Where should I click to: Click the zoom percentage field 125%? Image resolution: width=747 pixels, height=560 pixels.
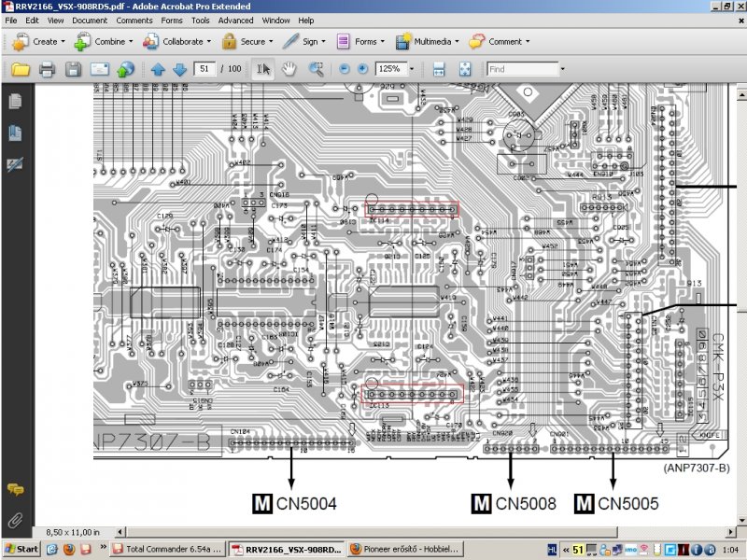391,69
